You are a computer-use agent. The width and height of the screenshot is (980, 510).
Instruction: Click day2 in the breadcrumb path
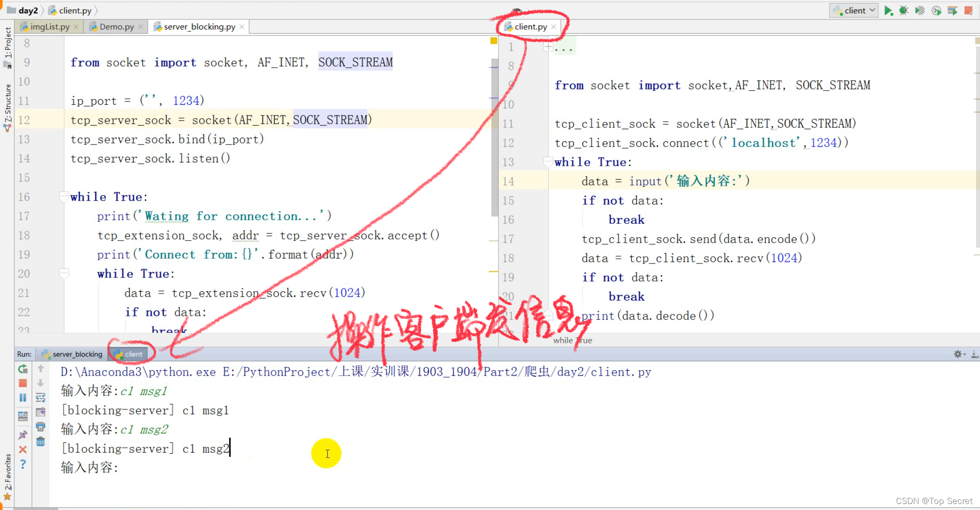pyautogui.click(x=28, y=10)
